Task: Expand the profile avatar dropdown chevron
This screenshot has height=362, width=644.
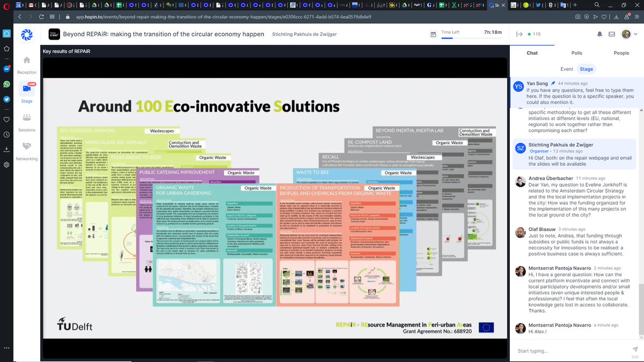Action: click(635, 34)
